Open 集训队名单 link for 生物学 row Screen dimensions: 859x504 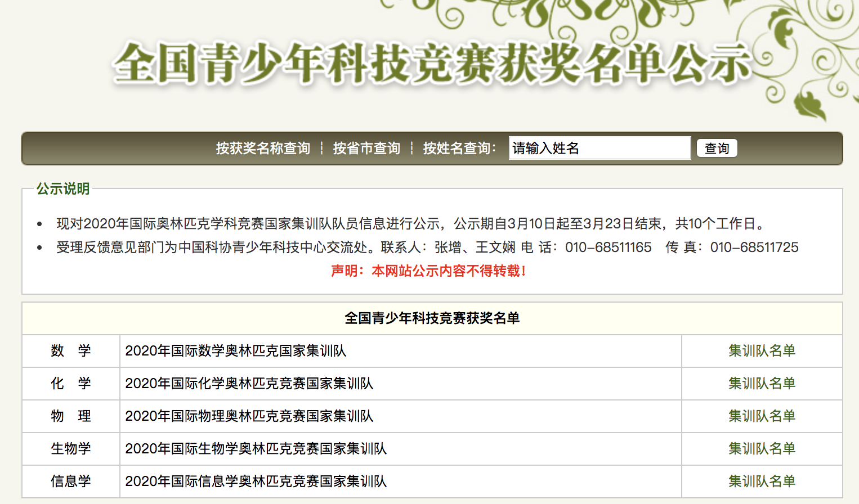(762, 449)
